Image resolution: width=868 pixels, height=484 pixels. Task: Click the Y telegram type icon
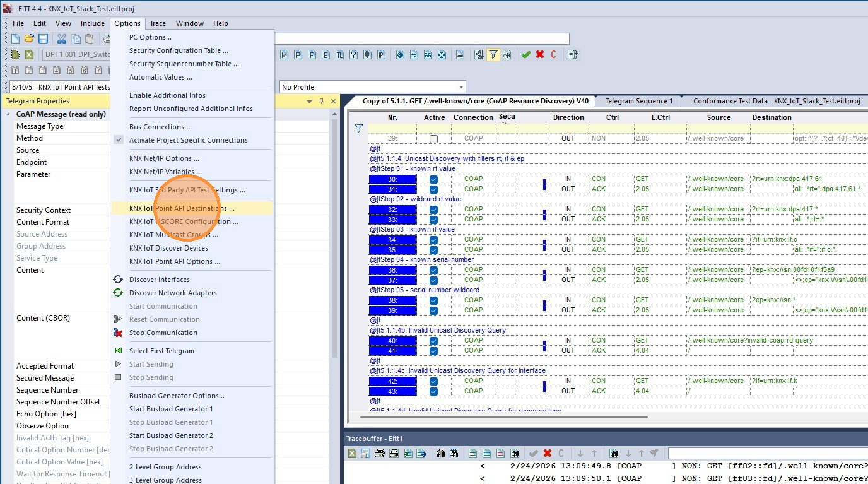353,55
